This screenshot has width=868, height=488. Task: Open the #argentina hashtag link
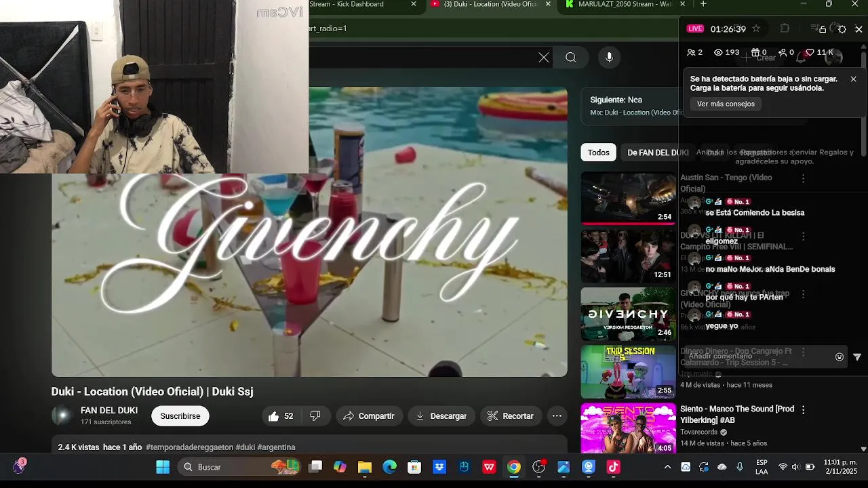[277, 447]
